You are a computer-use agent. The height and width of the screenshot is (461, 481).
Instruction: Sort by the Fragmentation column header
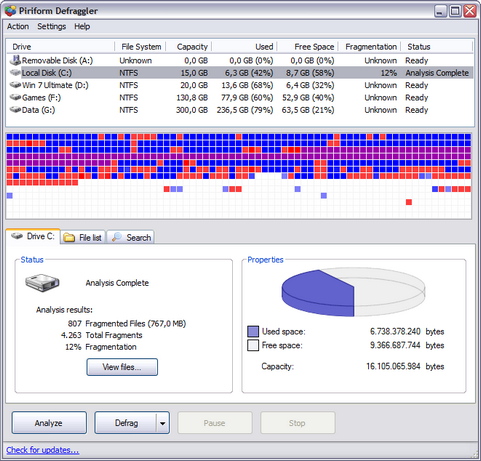click(369, 47)
